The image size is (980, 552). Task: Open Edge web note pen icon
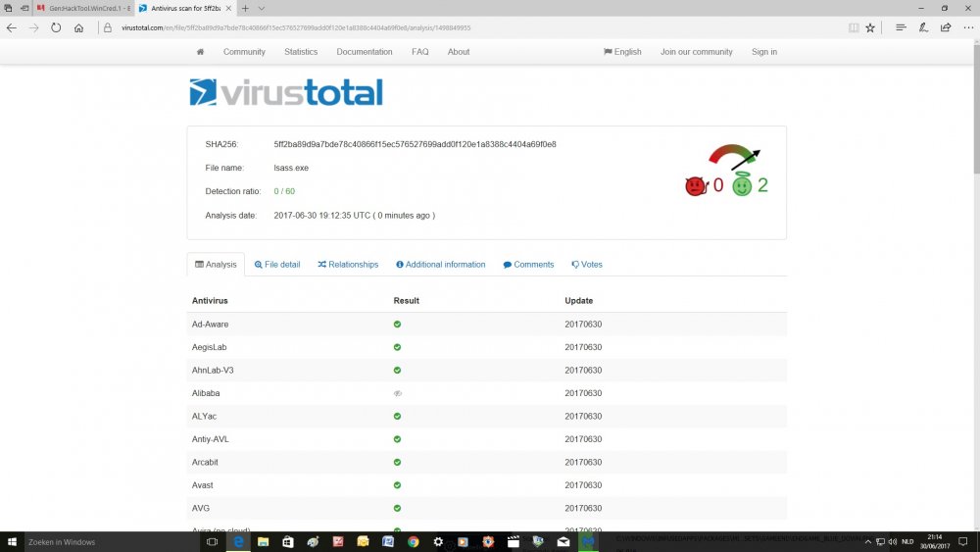tap(923, 27)
